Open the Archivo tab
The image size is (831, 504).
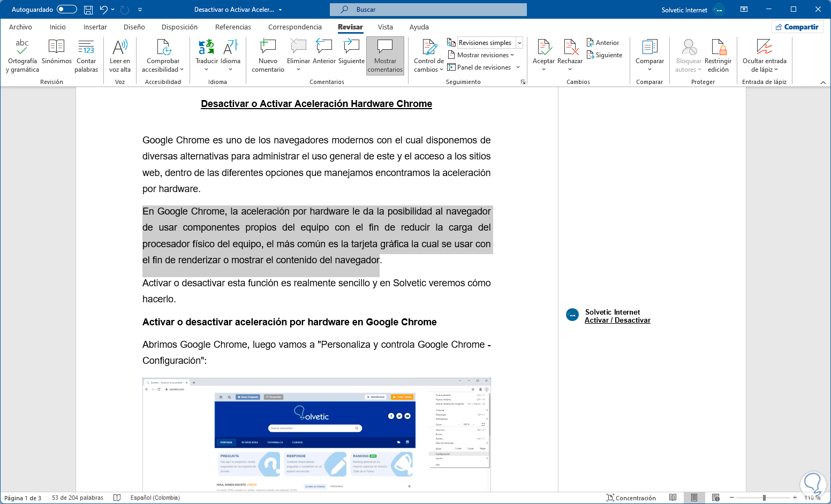[20, 27]
